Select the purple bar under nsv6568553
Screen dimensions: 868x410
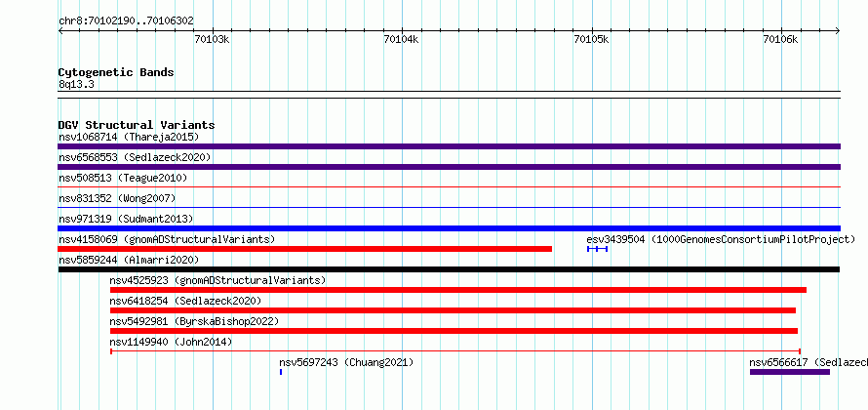(x=449, y=167)
